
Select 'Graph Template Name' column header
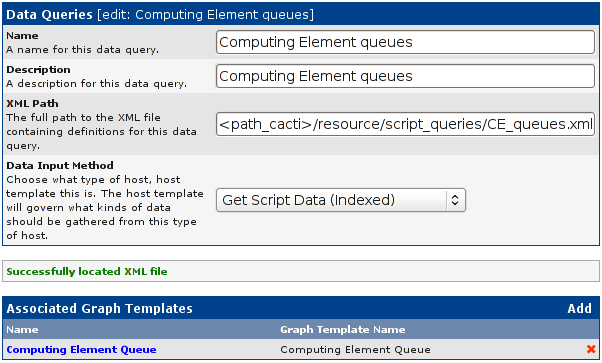pos(342,330)
